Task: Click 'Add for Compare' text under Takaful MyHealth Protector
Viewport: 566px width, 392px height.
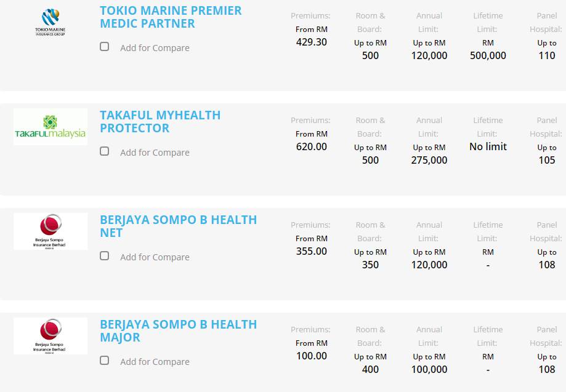Action: point(155,153)
